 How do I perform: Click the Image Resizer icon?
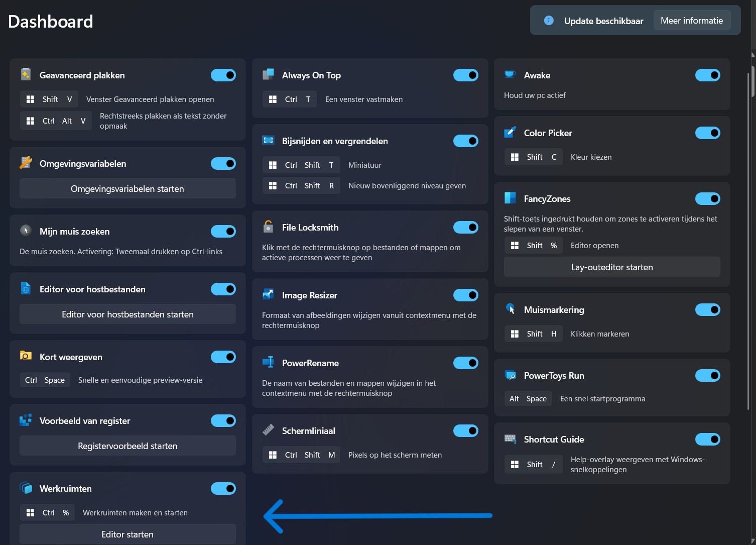(x=268, y=294)
